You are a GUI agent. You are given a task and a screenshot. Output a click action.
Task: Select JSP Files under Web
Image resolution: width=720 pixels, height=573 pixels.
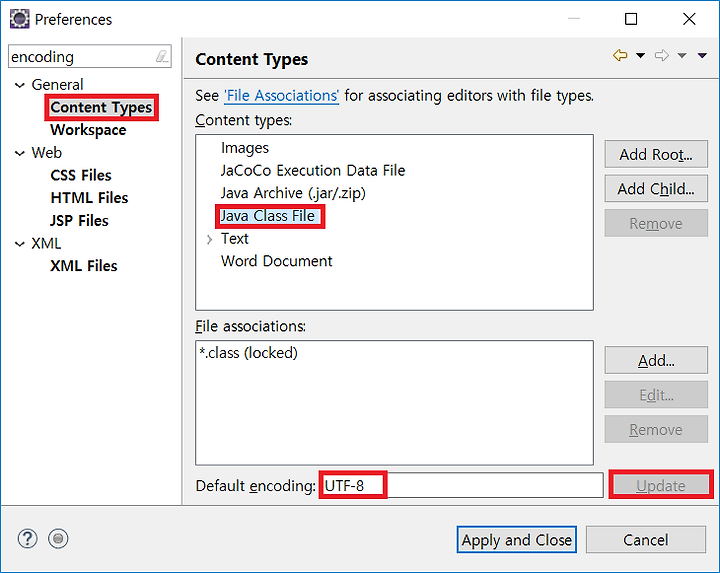point(79,221)
